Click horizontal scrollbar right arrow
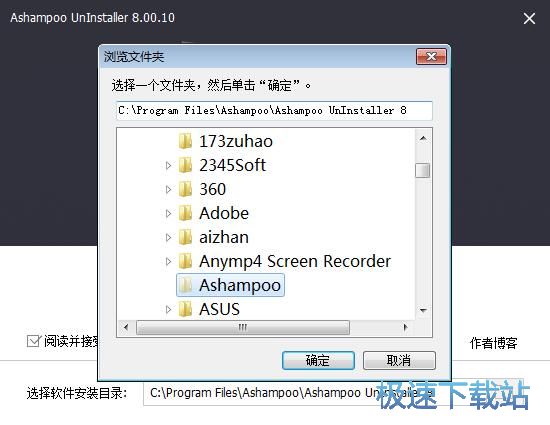The image size is (550, 425). (x=405, y=328)
